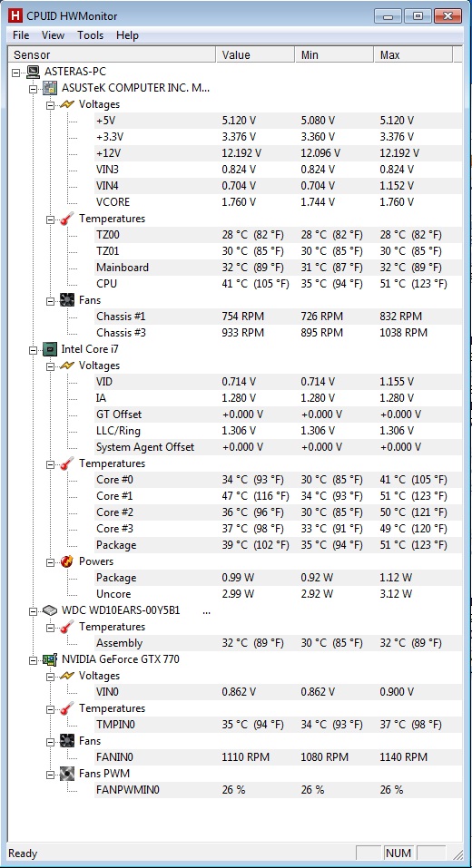Collapse the Powers group under Intel
The width and height of the screenshot is (472, 868).
(50, 561)
